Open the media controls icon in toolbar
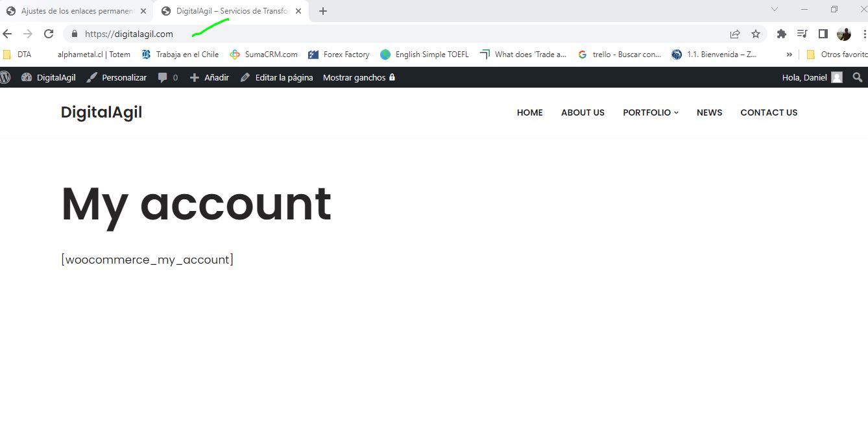Viewport: 868px width, 422px height. click(x=802, y=34)
